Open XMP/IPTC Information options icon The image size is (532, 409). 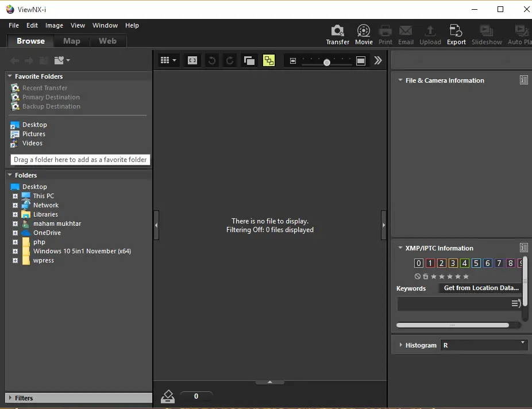pos(524,248)
